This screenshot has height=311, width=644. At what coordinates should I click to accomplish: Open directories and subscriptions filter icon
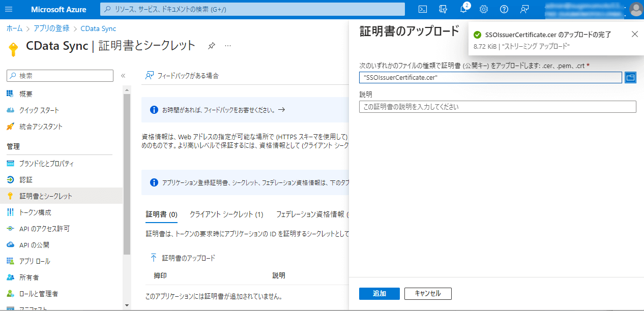[443, 9]
